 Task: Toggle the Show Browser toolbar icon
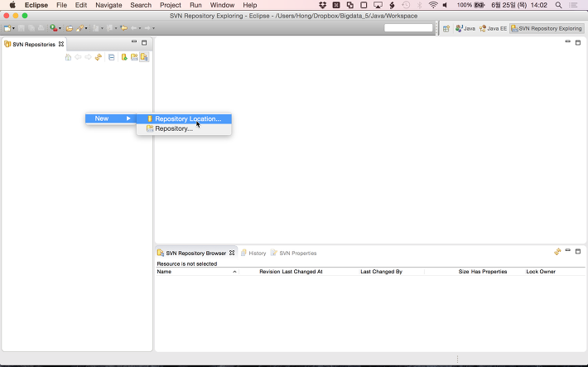point(144,57)
